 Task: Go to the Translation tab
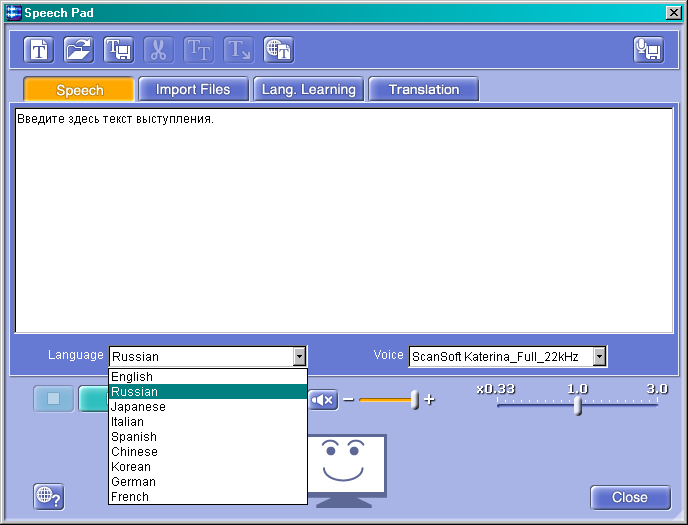[x=423, y=90]
